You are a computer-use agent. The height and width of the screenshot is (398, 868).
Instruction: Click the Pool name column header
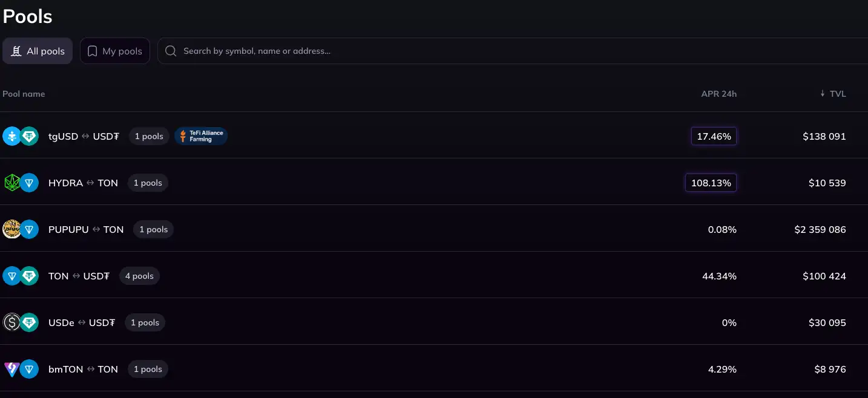tap(24, 94)
